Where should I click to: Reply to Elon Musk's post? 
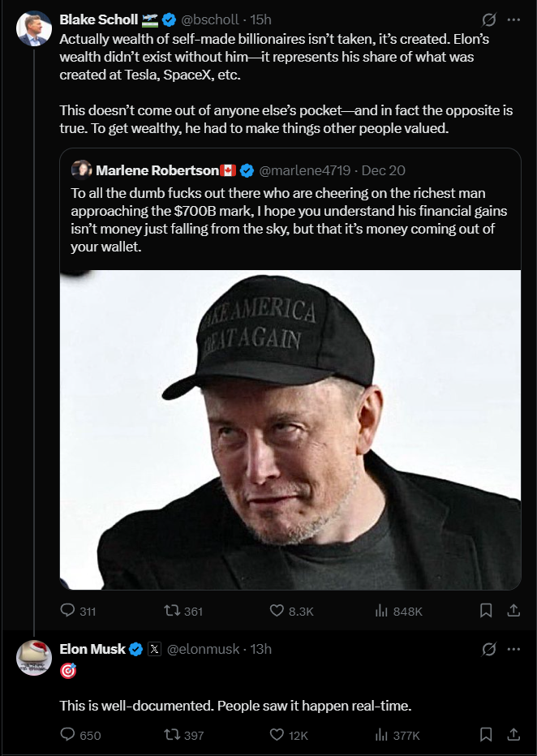coord(68,735)
